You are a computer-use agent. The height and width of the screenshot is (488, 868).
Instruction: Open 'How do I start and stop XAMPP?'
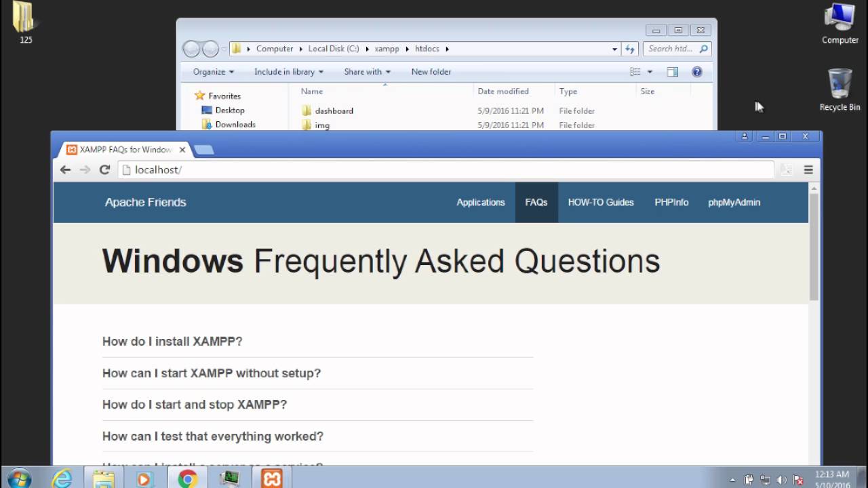pos(195,405)
